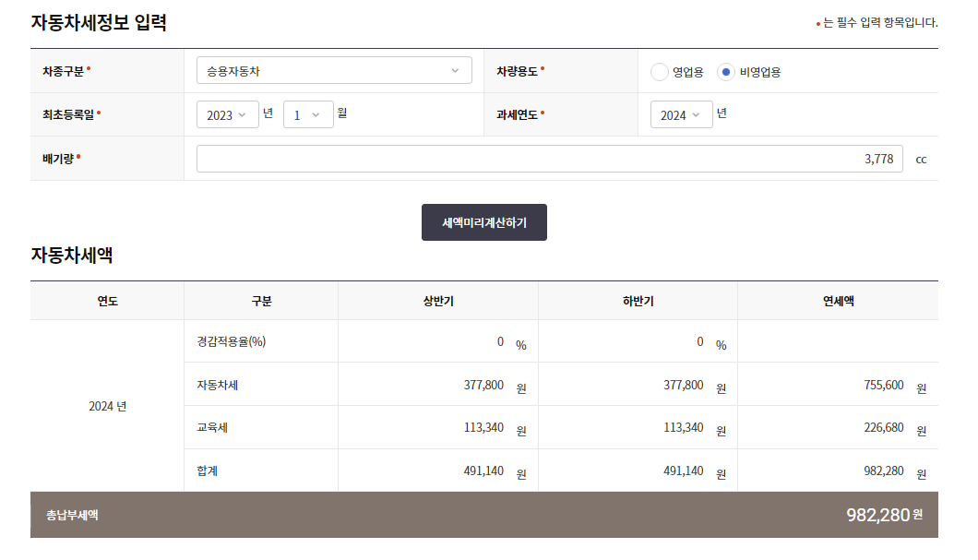Open the month dropdown showing 1

click(x=307, y=114)
